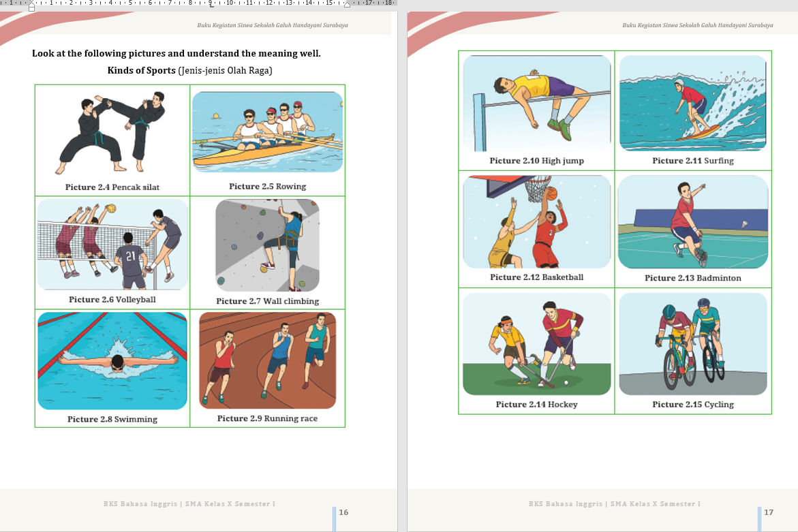The width and height of the screenshot is (798, 532).
Task: Select the Badminton picture
Action: click(x=692, y=222)
